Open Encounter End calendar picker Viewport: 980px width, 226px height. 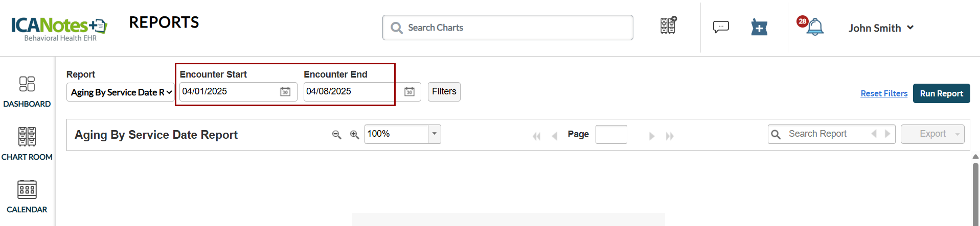(x=409, y=92)
